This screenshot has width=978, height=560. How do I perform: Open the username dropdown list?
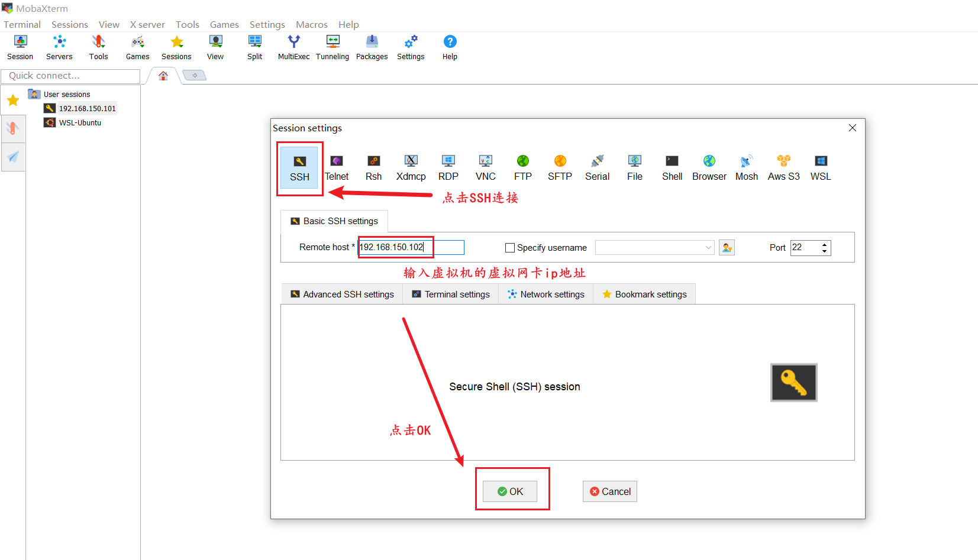click(708, 248)
